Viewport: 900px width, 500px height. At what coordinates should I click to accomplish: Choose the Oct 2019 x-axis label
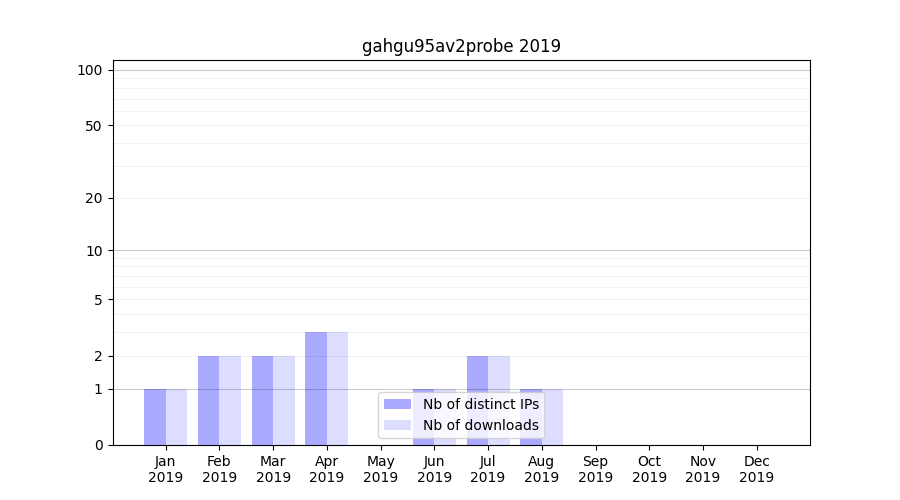649,469
